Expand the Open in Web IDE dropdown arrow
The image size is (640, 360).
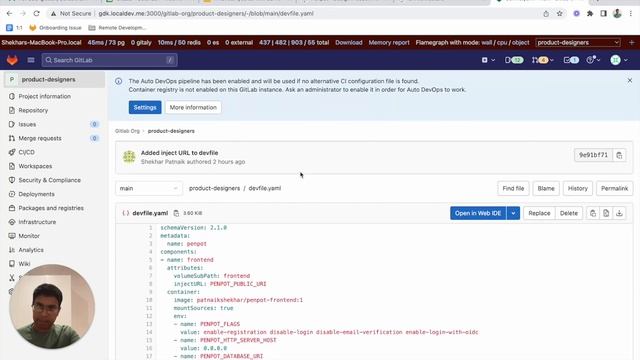(513, 213)
